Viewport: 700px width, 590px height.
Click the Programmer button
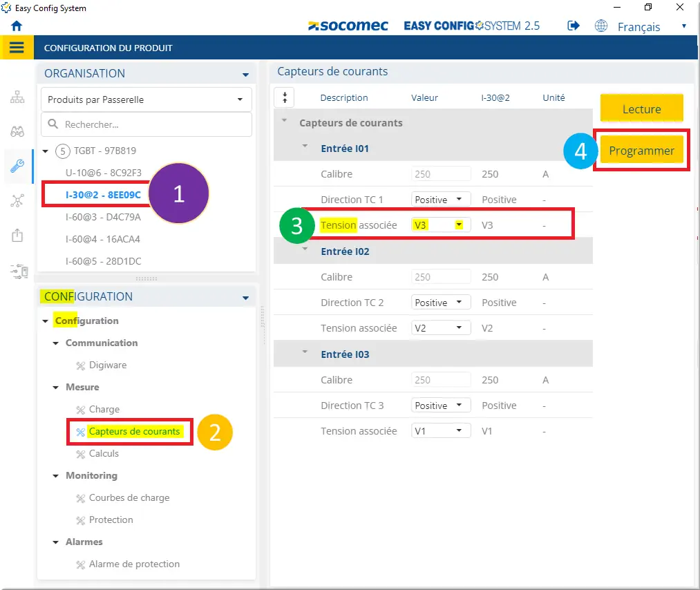641,150
